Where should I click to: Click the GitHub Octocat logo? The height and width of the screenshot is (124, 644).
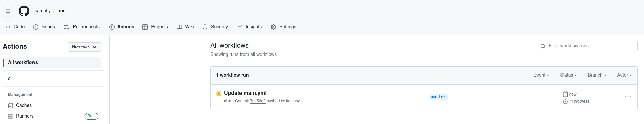[x=24, y=11]
